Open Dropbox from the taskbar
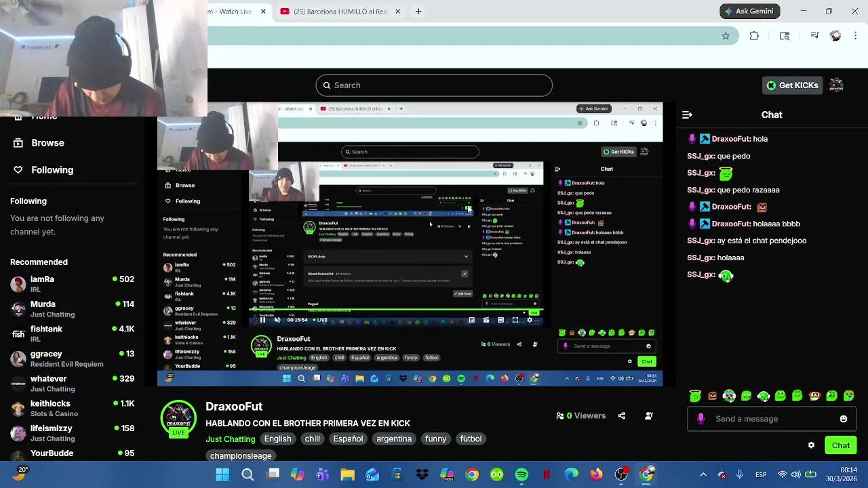 click(422, 474)
